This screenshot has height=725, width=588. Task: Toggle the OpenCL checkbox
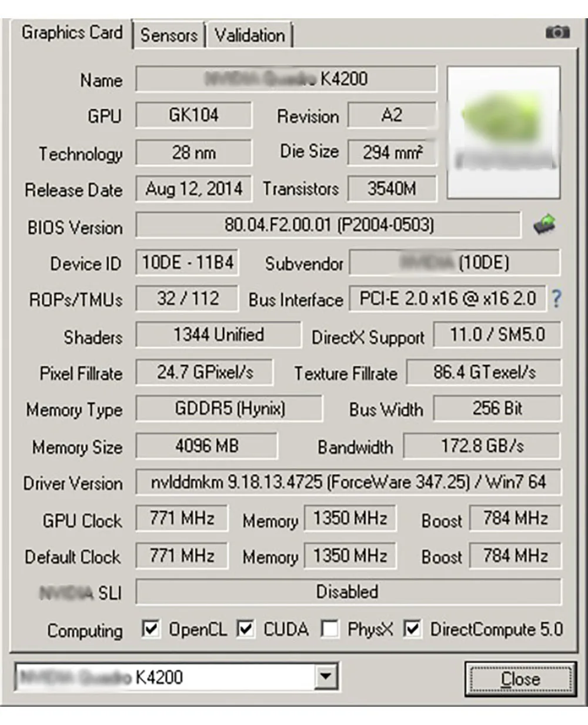click(151, 629)
